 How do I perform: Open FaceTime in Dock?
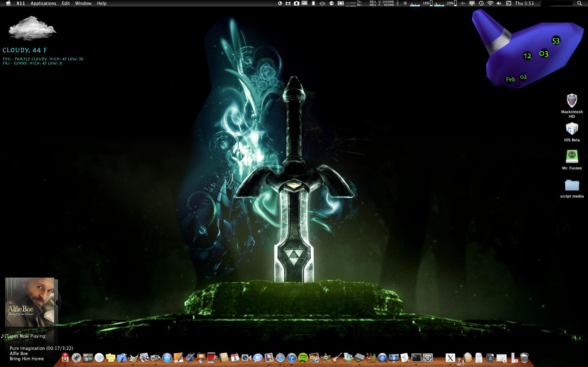click(x=246, y=358)
